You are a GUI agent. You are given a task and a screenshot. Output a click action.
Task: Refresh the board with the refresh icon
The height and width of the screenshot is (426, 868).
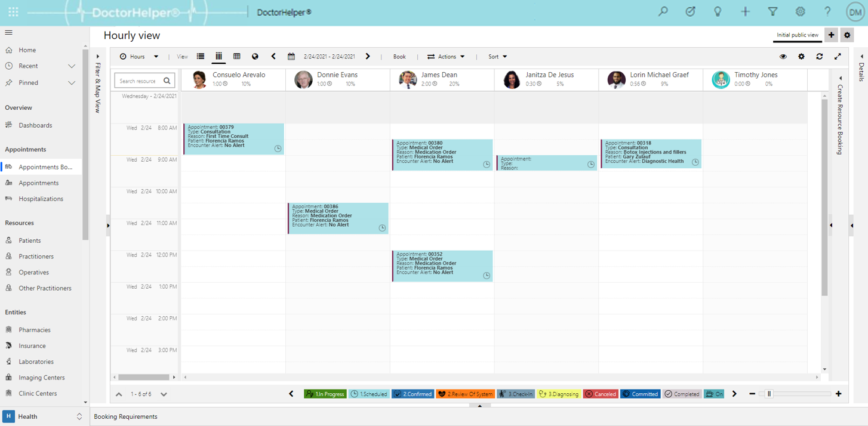coord(819,56)
